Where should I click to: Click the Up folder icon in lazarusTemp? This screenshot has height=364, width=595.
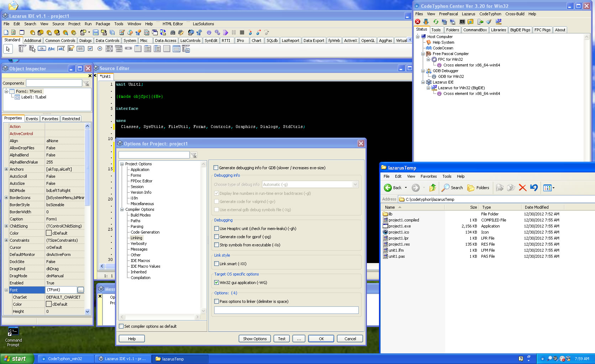click(x=433, y=188)
